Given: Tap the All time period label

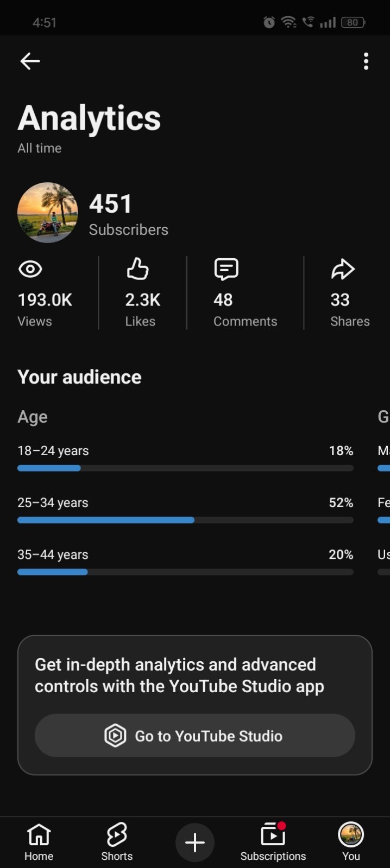Looking at the screenshot, I should [40, 148].
